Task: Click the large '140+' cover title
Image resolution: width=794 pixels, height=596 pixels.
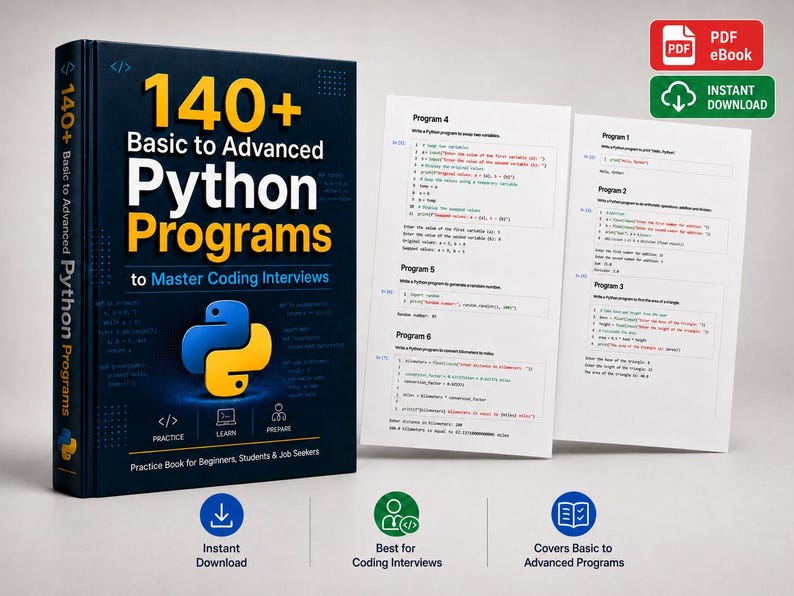Action: 223,103
